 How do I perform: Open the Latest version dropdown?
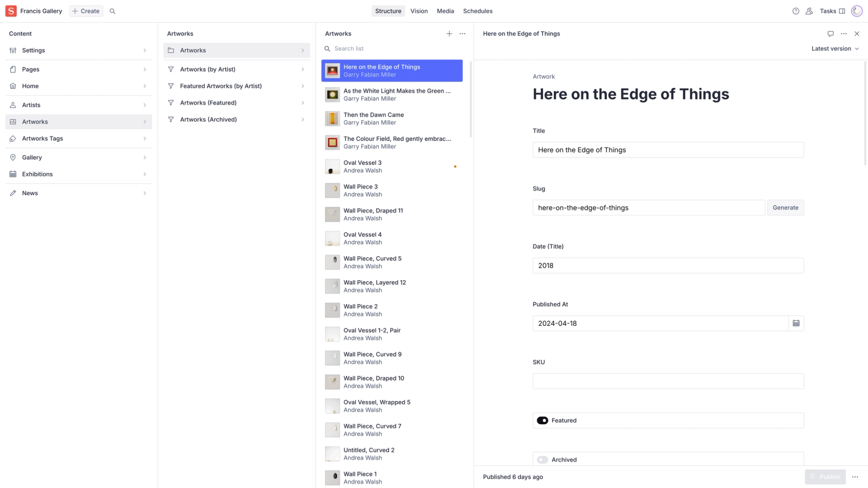point(835,49)
